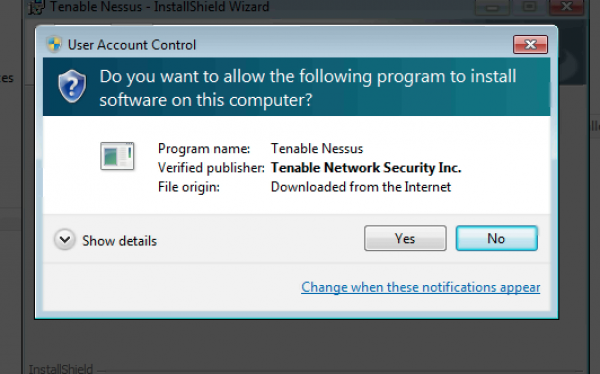This screenshot has height=374, width=600.
Task: Click Yes to allow installation
Action: point(405,238)
